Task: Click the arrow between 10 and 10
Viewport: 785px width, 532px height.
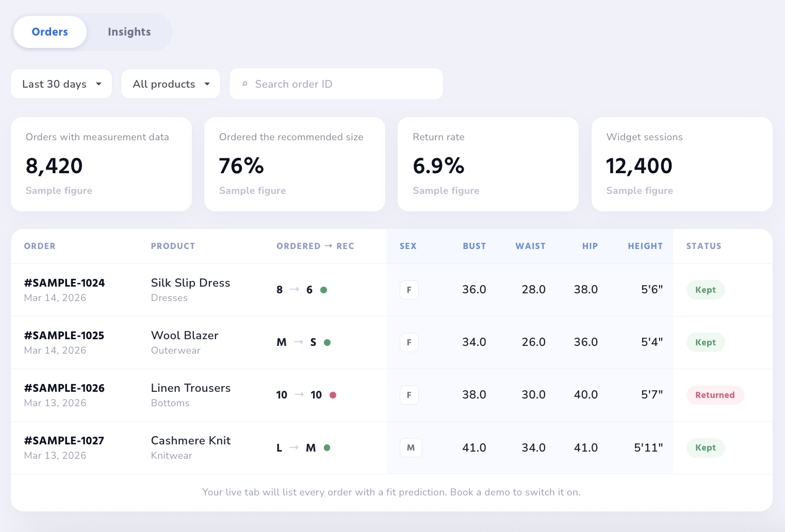Action: (299, 395)
